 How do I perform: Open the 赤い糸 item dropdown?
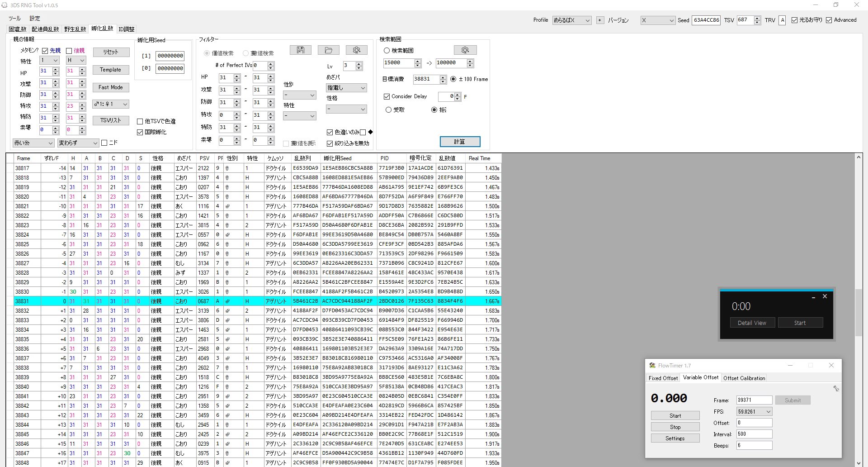click(33, 143)
